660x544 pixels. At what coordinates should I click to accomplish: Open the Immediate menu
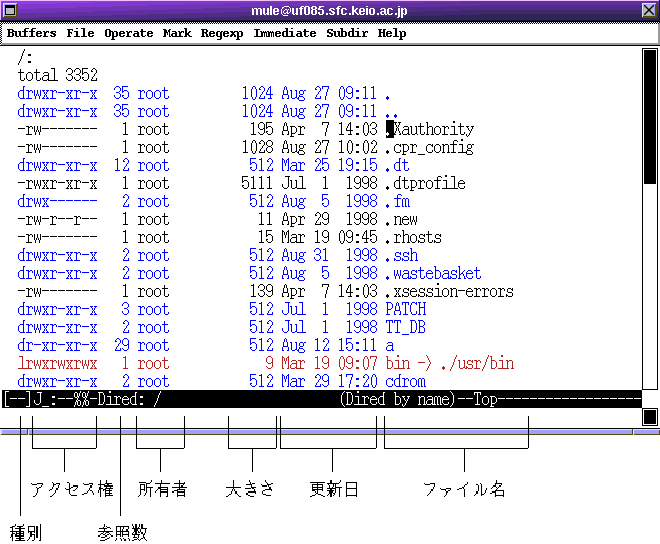(x=285, y=33)
